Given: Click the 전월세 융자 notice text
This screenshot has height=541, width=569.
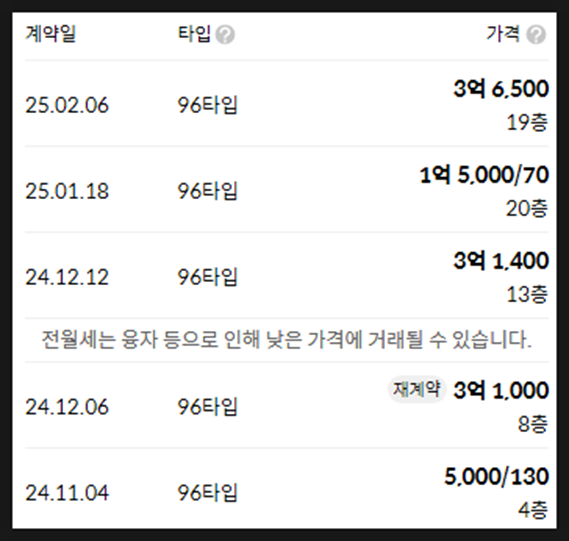Looking at the screenshot, I should pos(287,340).
